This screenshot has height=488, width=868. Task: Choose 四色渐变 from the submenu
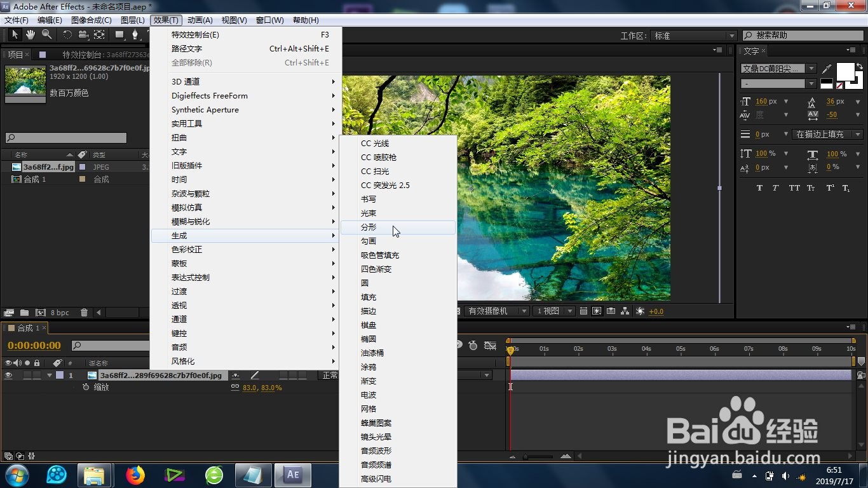(398, 269)
